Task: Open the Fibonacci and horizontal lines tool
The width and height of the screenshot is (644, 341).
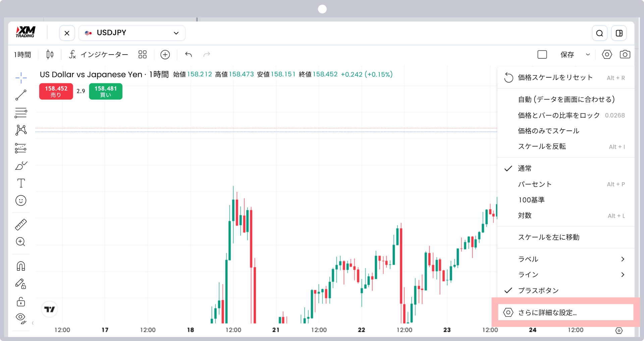Action: pos(21,113)
